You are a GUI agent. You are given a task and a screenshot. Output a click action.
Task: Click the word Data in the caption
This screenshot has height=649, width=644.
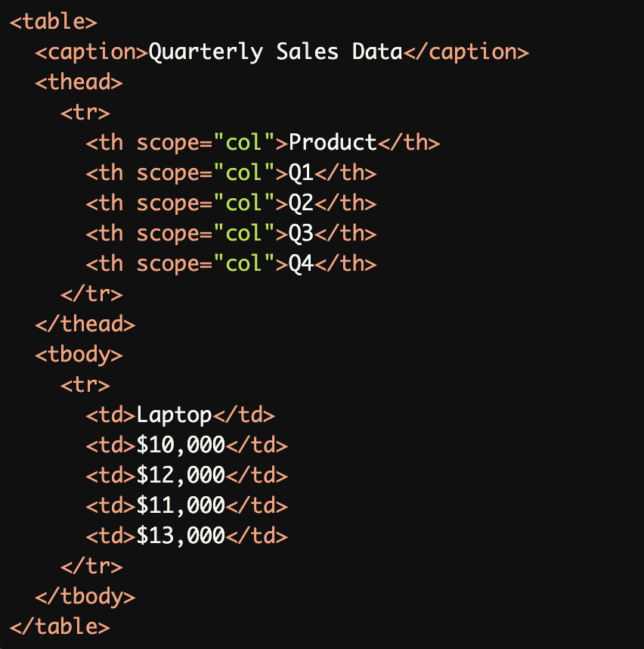[x=376, y=51]
